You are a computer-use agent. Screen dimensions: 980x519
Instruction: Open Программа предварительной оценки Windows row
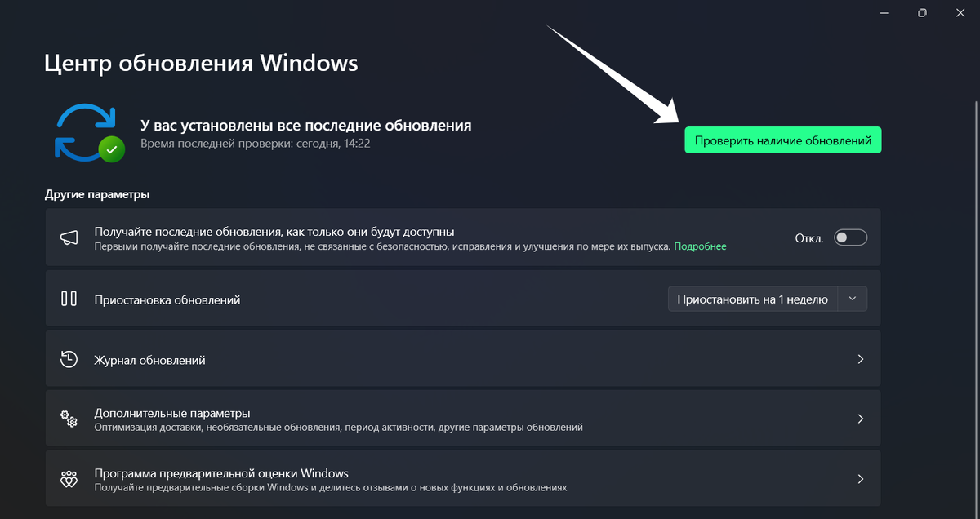(463, 479)
